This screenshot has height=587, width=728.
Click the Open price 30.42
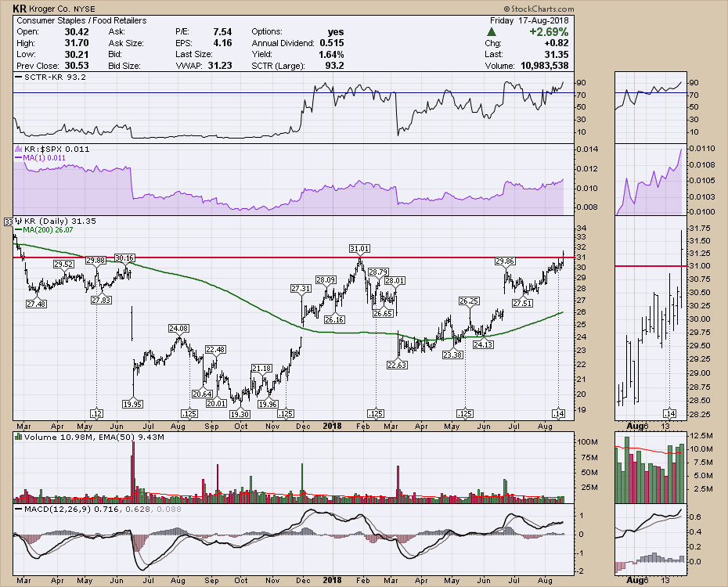[x=77, y=32]
